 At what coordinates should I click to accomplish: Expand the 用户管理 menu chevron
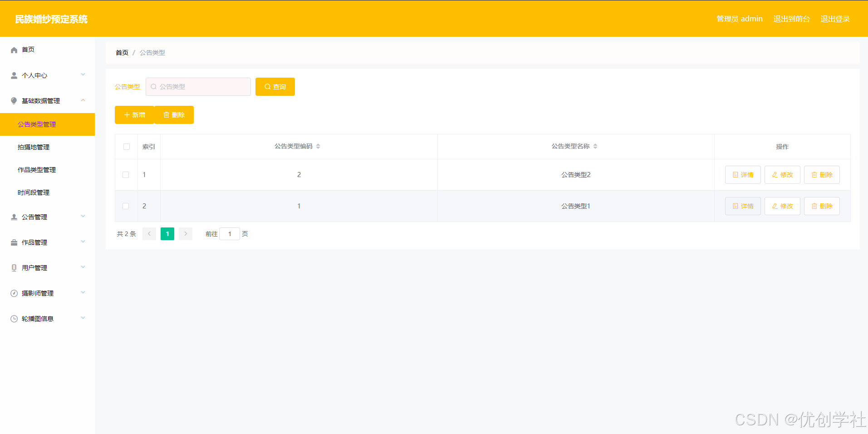point(83,267)
